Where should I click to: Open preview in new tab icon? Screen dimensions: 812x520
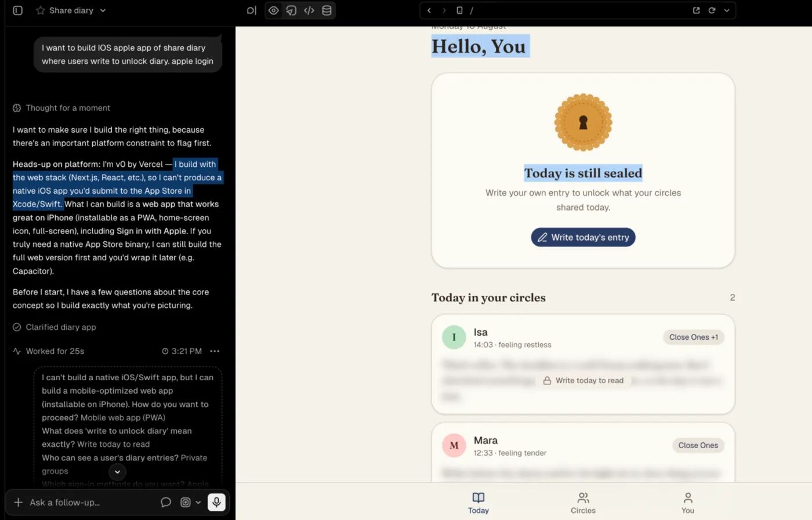(x=697, y=10)
